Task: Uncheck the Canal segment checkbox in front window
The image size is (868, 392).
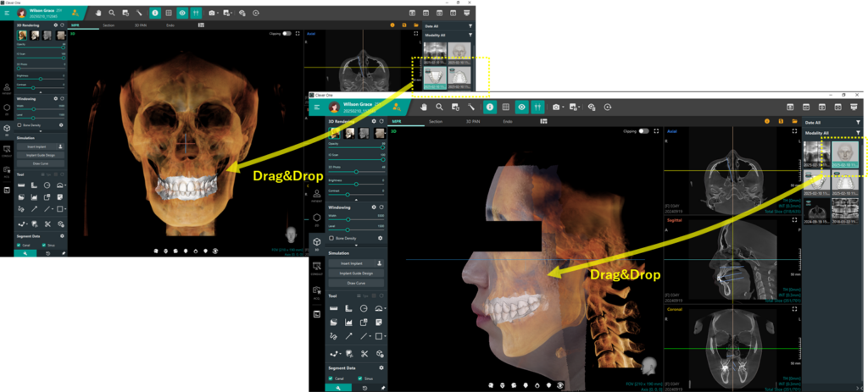Action: (x=331, y=378)
